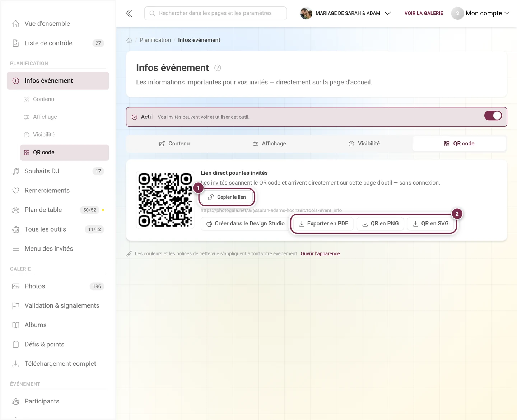The height and width of the screenshot is (420, 517).
Task: Open Liste de contrôle in sidebar
Action: click(58, 43)
